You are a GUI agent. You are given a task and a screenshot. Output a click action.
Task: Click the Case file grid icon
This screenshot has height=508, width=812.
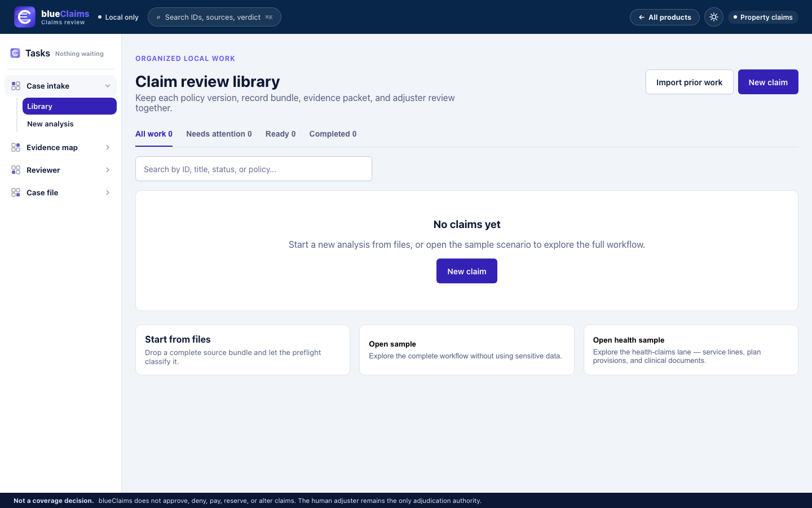16,192
